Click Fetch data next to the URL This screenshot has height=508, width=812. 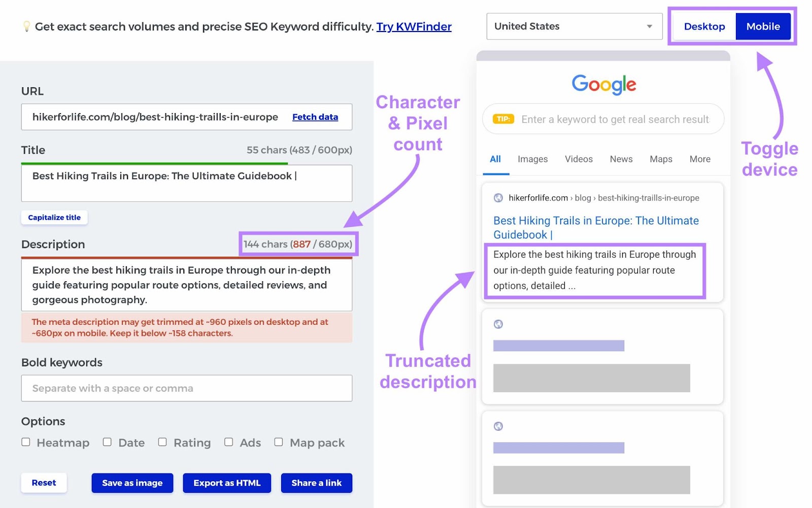(x=315, y=117)
